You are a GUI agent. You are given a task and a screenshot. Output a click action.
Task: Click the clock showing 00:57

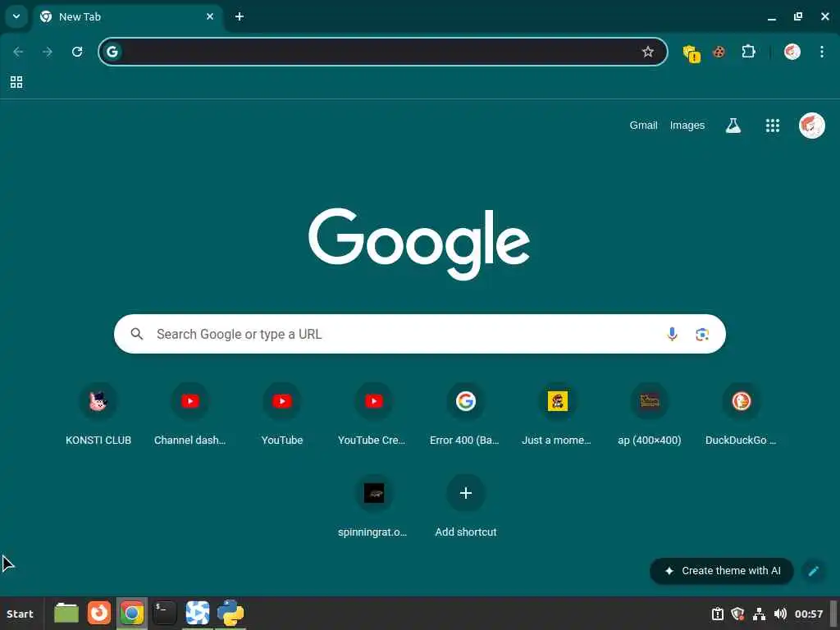pos(809,614)
